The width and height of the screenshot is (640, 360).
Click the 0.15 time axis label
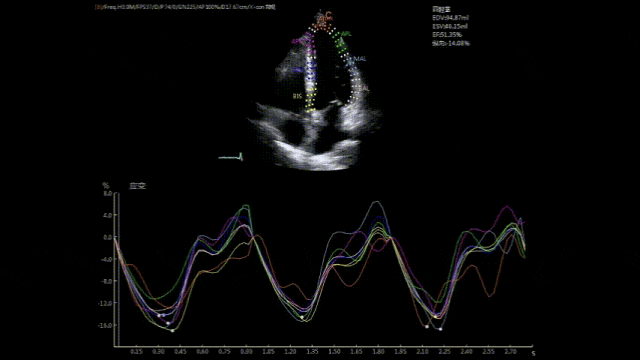(x=136, y=352)
